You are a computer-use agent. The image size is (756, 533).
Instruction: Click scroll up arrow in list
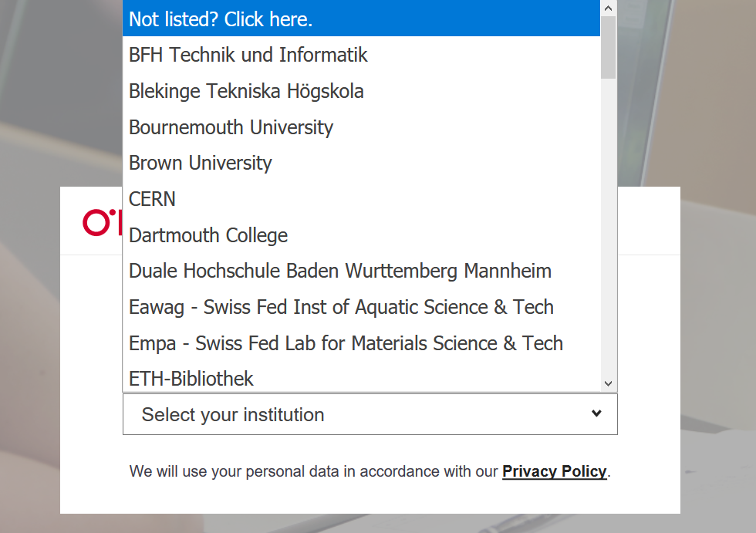coord(608,8)
